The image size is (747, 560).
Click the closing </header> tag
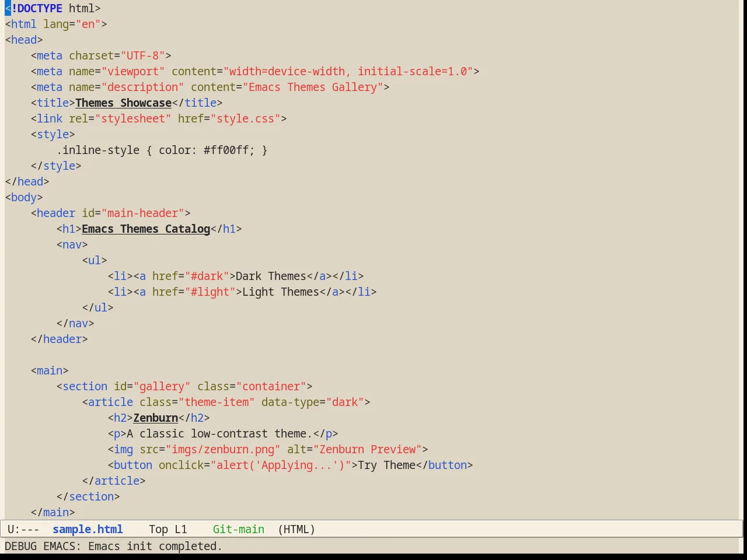tap(59, 339)
